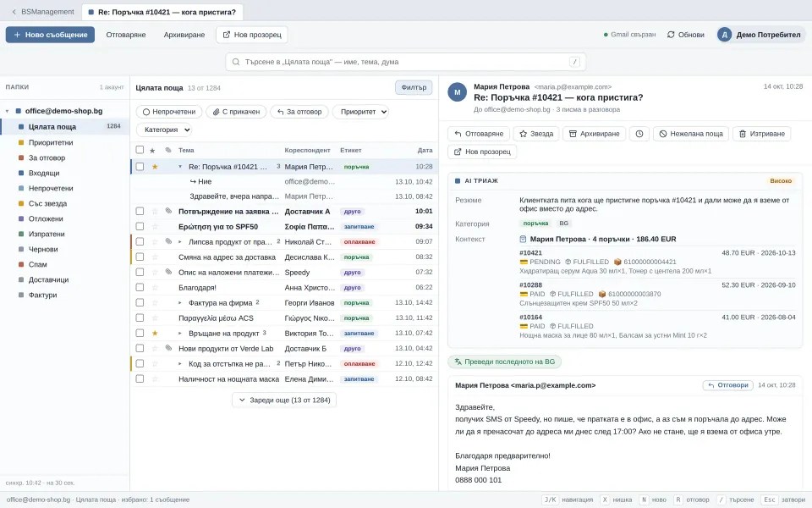
Task: Sort by the Дата column header
Action: click(425, 151)
